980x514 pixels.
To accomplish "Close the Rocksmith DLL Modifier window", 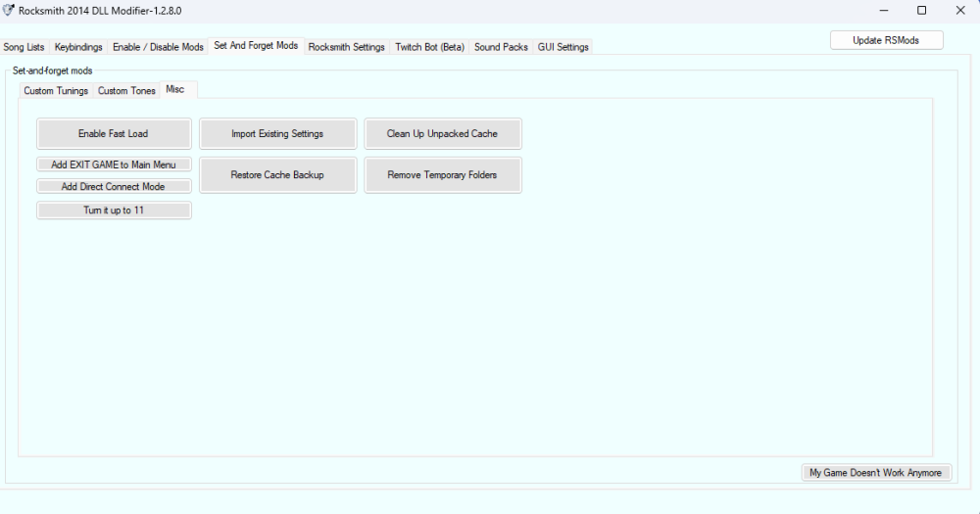I will (960, 11).
